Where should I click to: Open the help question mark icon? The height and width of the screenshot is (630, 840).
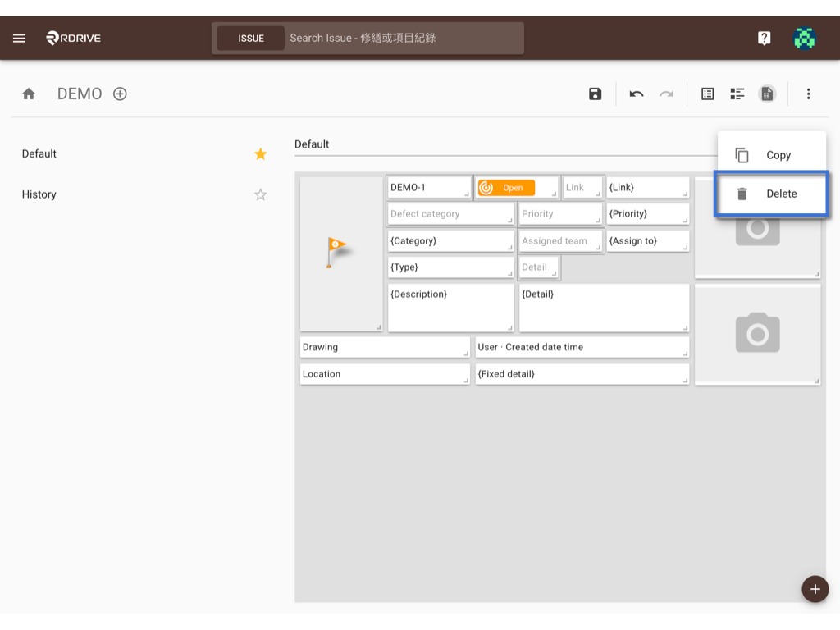coord(764,38)
